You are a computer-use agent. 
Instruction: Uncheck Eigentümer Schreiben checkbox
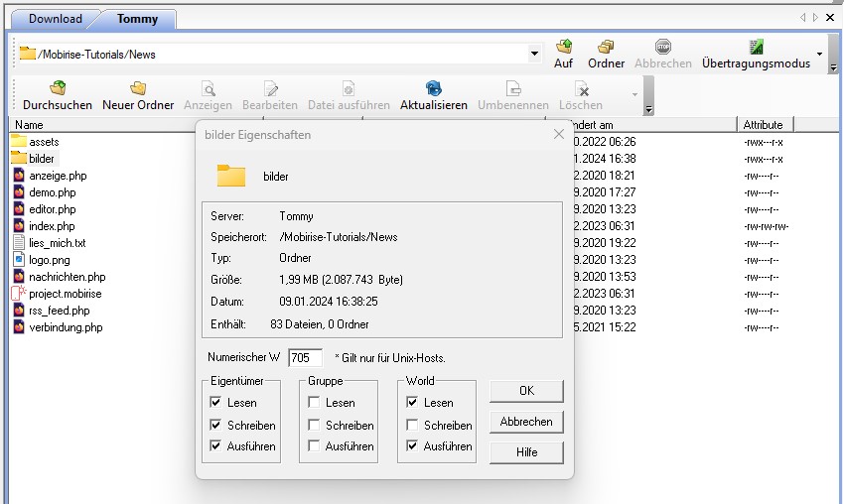216,425
